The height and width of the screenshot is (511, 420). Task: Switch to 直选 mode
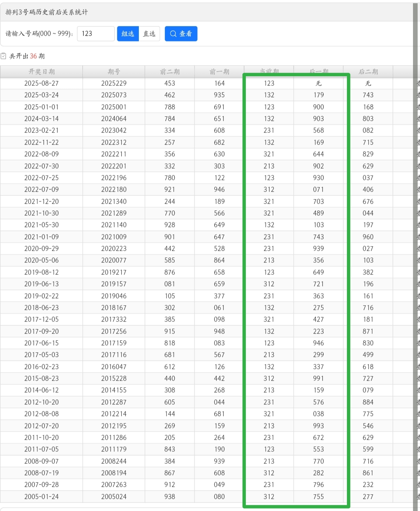point(149,34)
